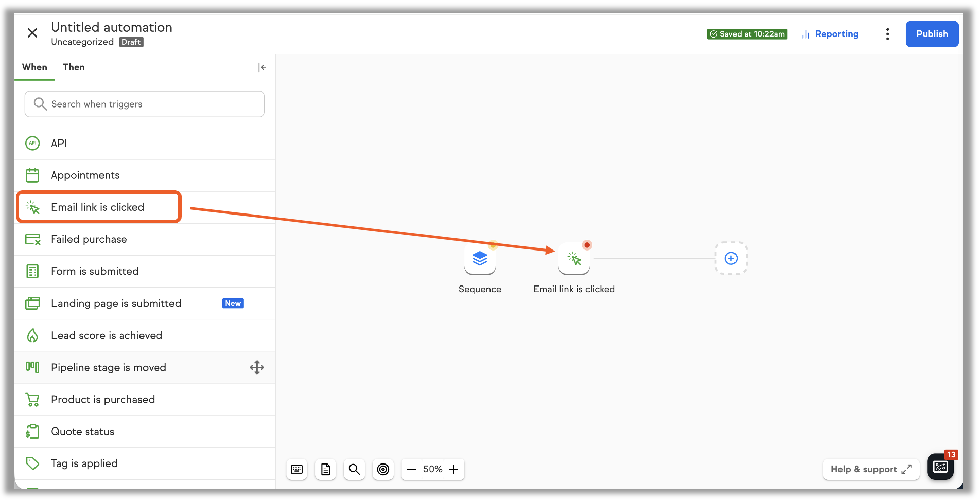Switch to the When tab

click(34, 67)
